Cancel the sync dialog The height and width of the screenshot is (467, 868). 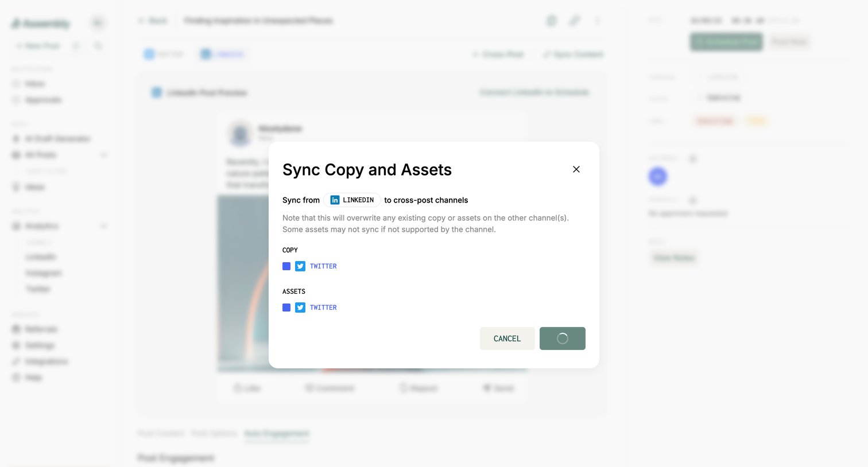507,338
